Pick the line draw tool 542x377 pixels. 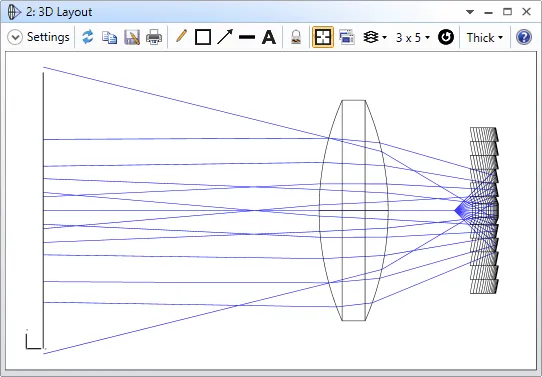(x=247, y=37)
